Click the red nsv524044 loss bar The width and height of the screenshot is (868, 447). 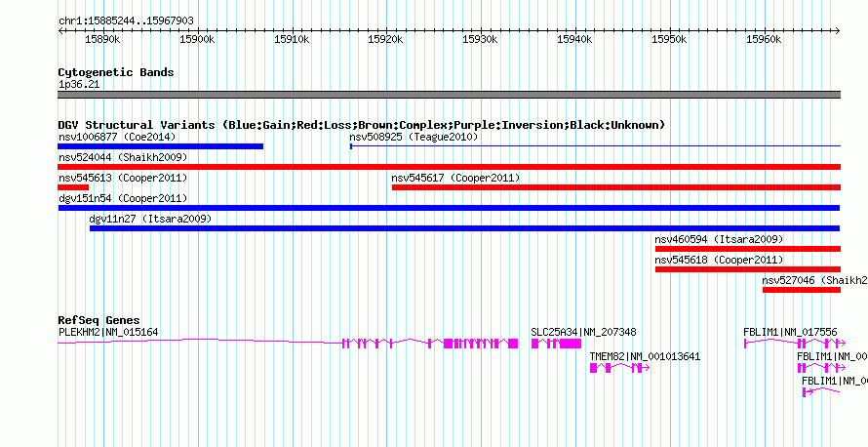pos(450,167)
